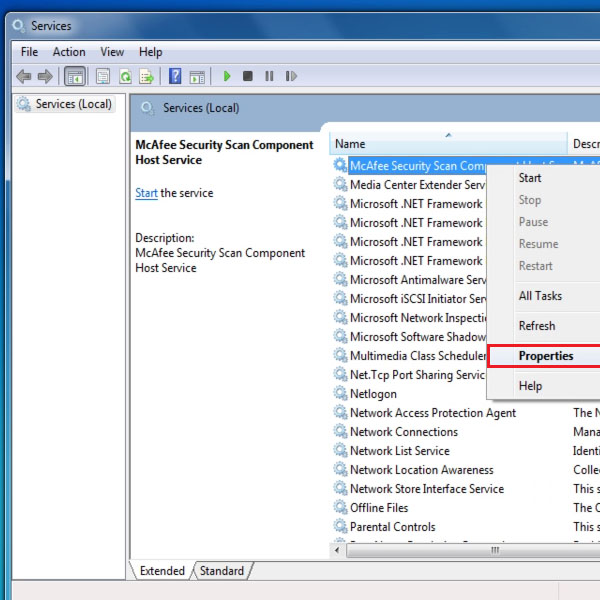Select Network Store Interface Service row
Viewport: 600px width, 600px height.
[x=427, y=489]
